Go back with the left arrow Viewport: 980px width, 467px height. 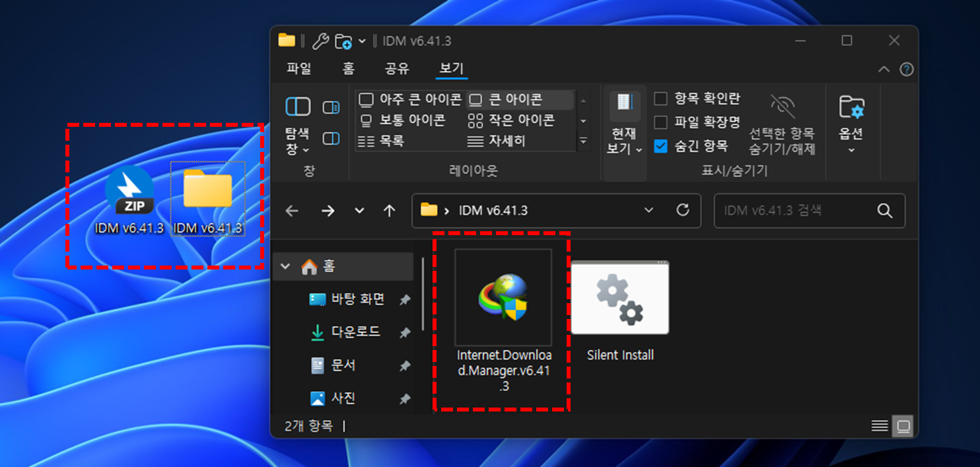(x=292, y=211)
